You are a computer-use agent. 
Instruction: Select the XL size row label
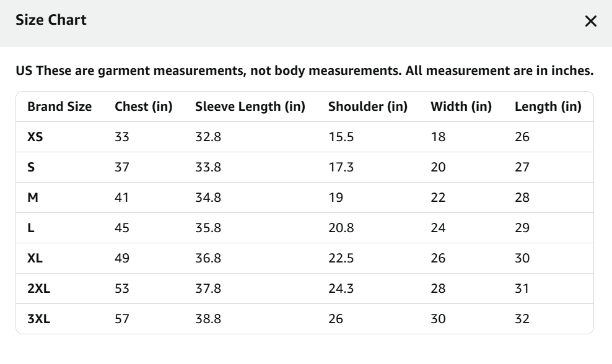35,258
